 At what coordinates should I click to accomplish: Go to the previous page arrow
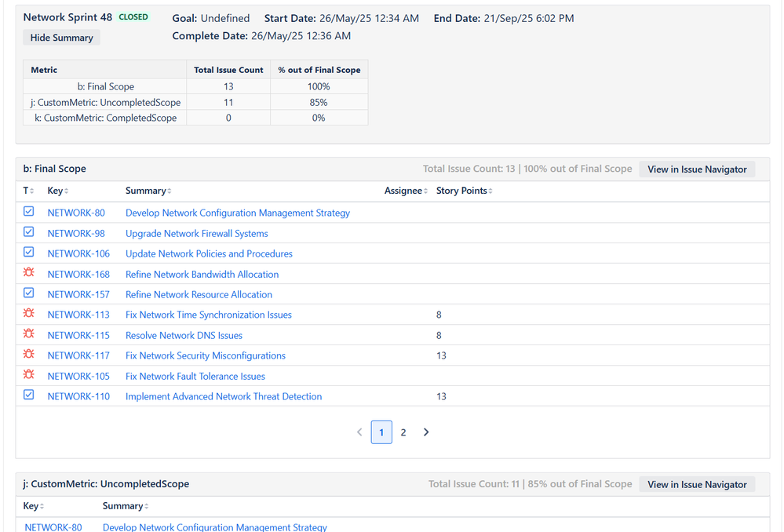click(359, 432)
